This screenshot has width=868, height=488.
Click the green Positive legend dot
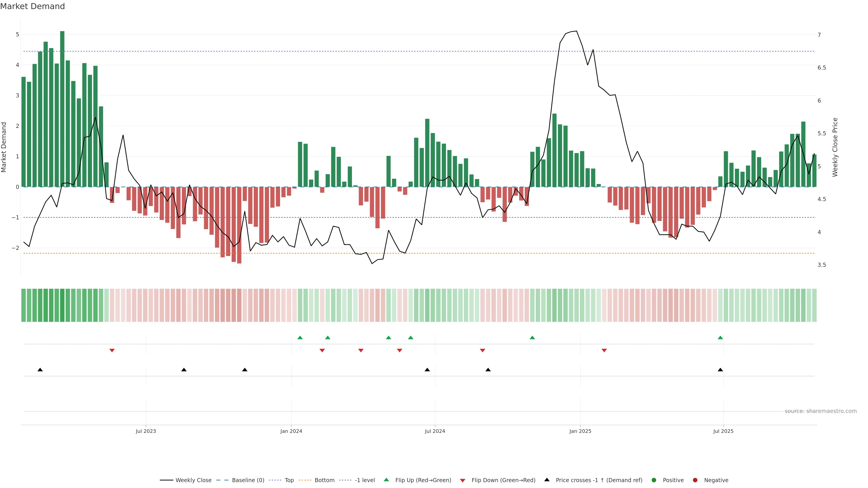pos(654,480)
